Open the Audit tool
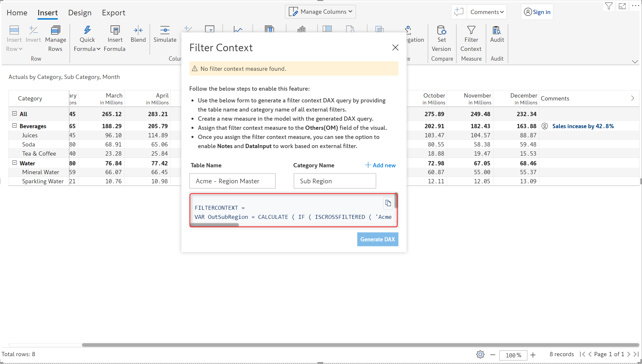 [497, 34]
